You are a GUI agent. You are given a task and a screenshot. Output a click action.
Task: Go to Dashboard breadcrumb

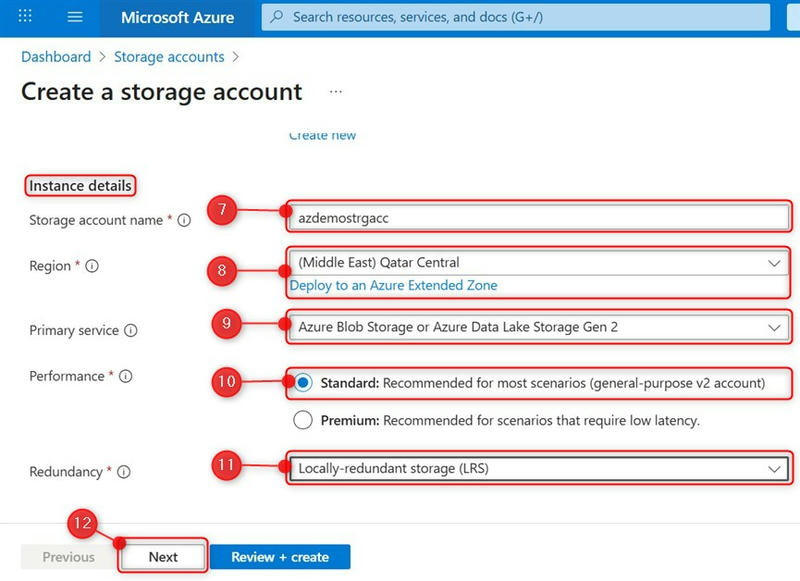(x=56, y=57)
